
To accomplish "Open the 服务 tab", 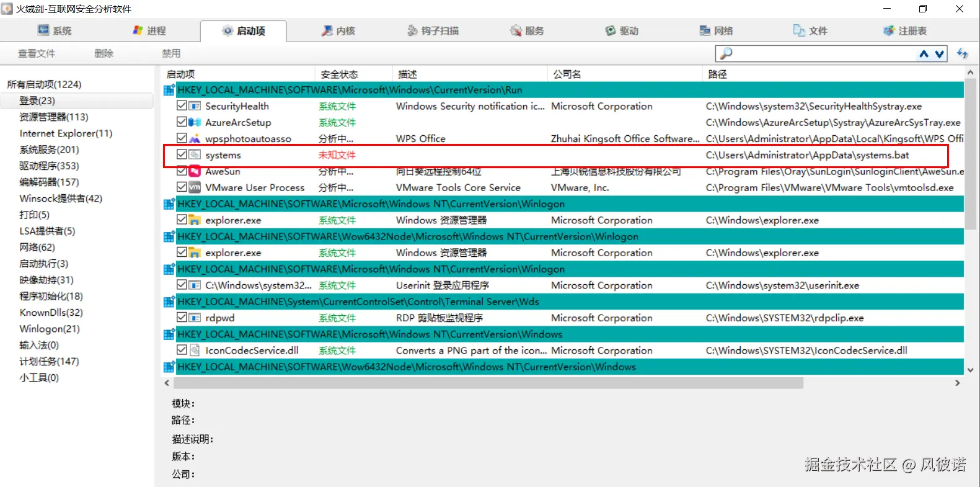I will [x=527, y=30].
